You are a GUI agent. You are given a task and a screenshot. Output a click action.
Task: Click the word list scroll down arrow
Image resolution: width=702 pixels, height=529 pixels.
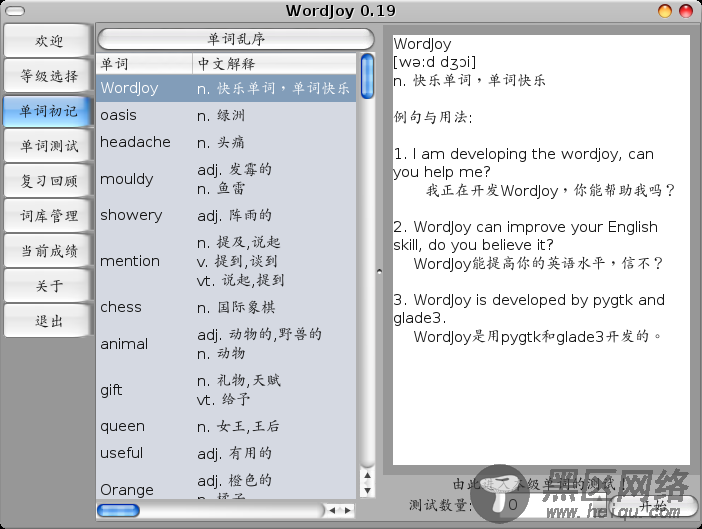pos(367,491)
